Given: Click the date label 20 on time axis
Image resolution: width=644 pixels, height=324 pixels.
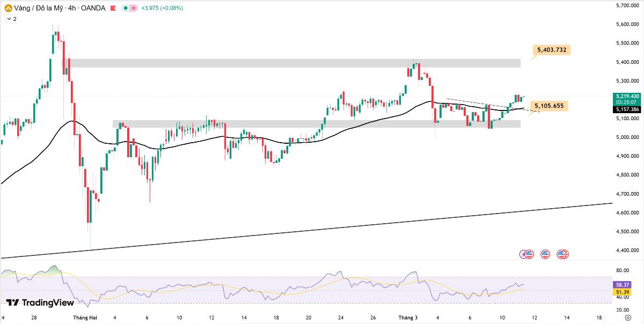Looking at the screenshot, I should tap(309, 318).
